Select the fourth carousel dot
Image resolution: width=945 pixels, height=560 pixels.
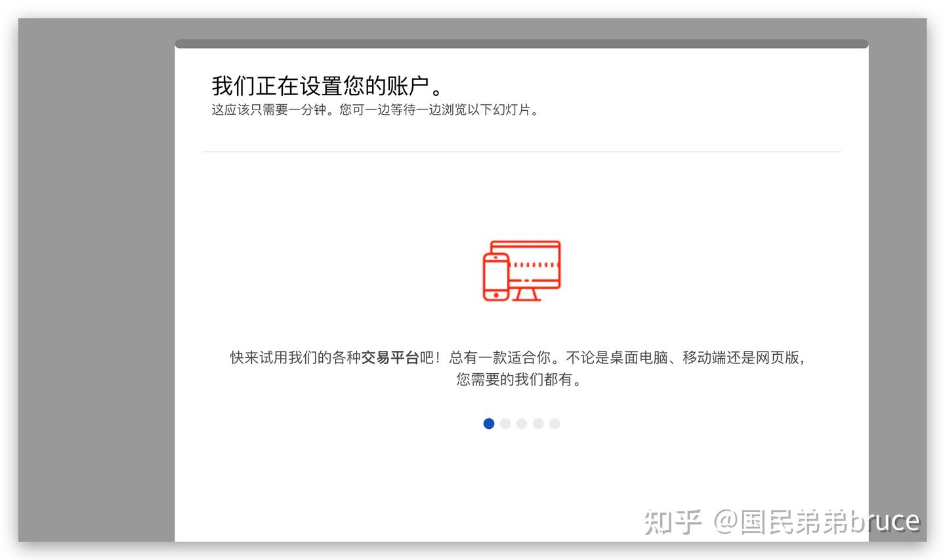538,424
